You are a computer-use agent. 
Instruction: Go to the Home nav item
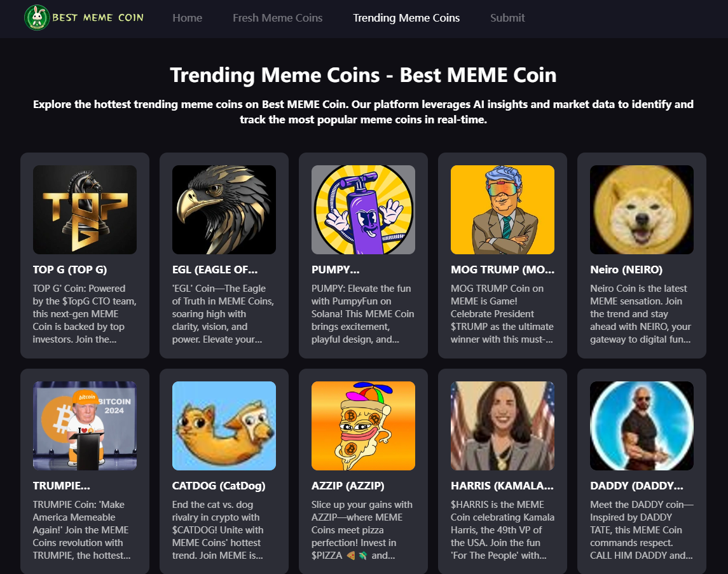[187, 18]
